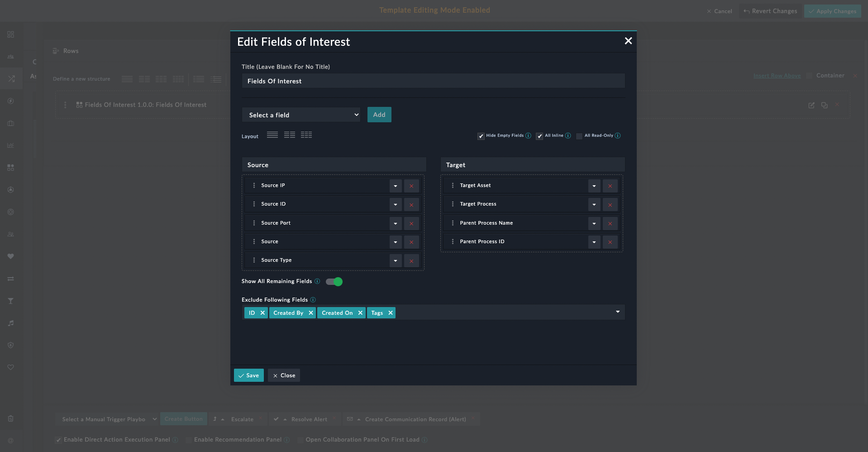Select the single-column layout icon
The height and width of the screenshot is (452, 868).
[x=272, y=135]
